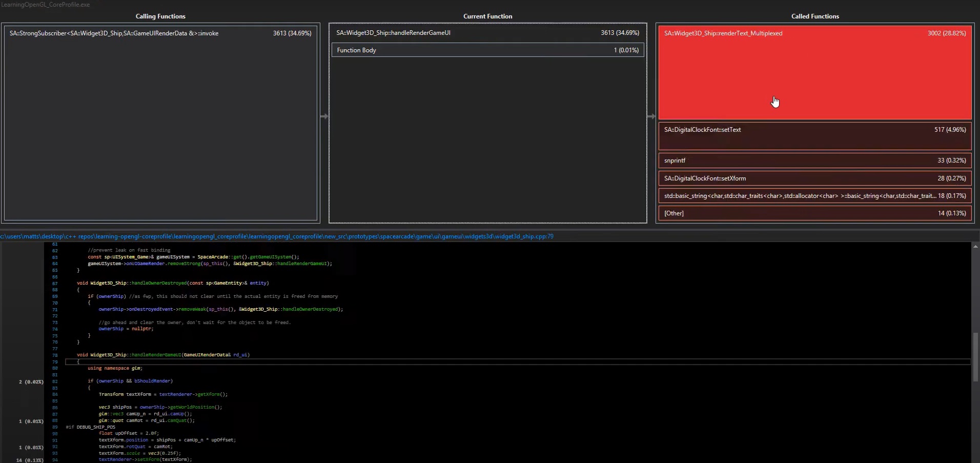Click the '14 (0.13%)' sample count in margin
980x463 pixels.
30,460
